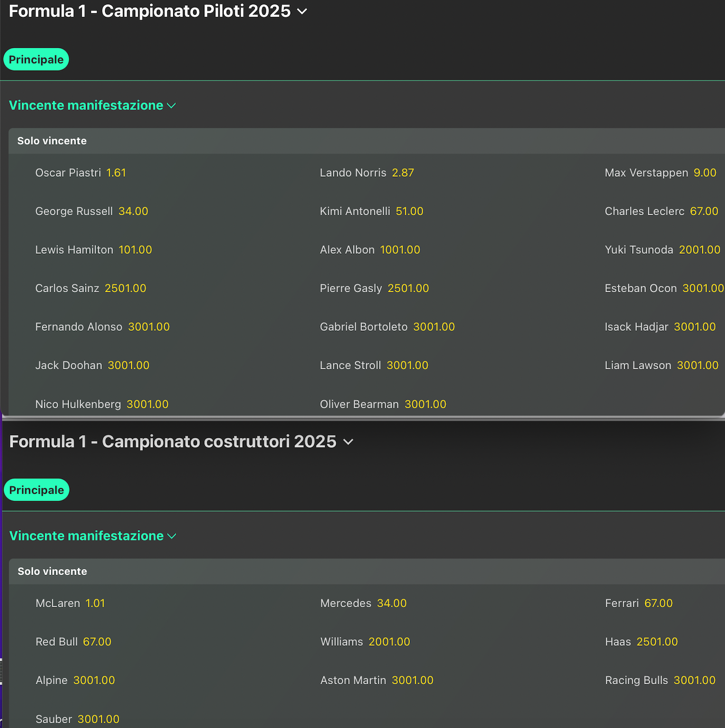Pick Red Bull odds 67.00
Viewport: 725px width, 728px height.
point(97,642)
